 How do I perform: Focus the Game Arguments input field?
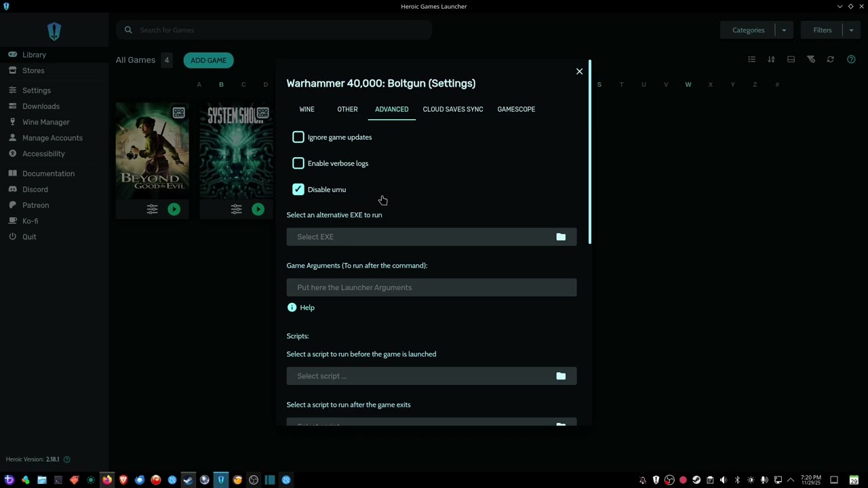(431, 287)
